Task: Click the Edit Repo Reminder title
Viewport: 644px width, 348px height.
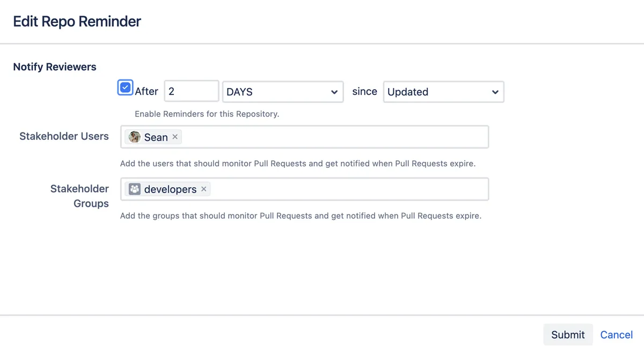Action: point(77,21)
